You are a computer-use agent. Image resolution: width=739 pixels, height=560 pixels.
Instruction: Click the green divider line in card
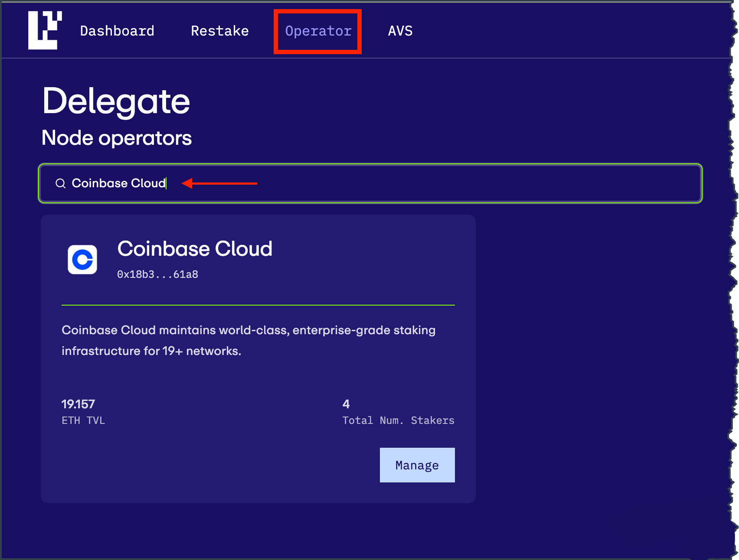coord(258,305)
